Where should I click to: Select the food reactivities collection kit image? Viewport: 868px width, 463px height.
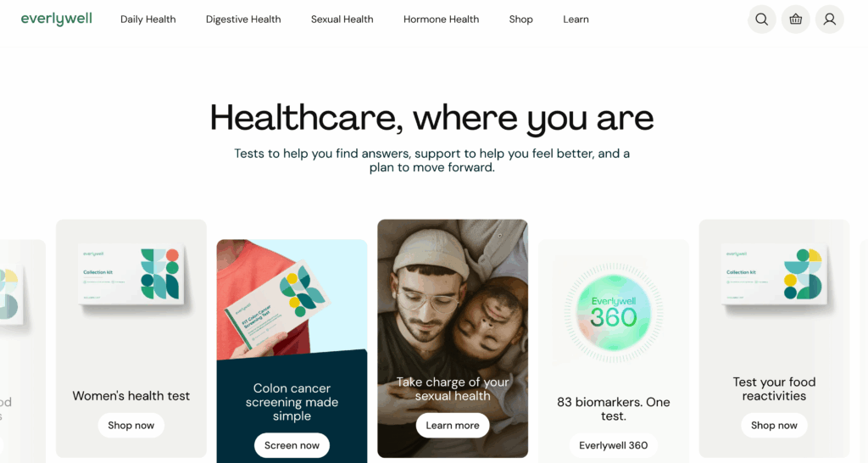click(775, 276)
